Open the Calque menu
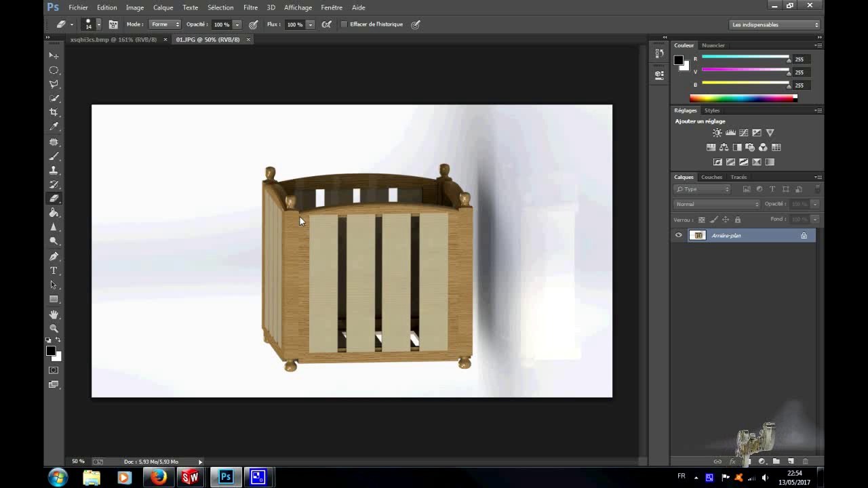Viewport: 868px width, 488px height. pyautogui.click(x=163, y=7)
